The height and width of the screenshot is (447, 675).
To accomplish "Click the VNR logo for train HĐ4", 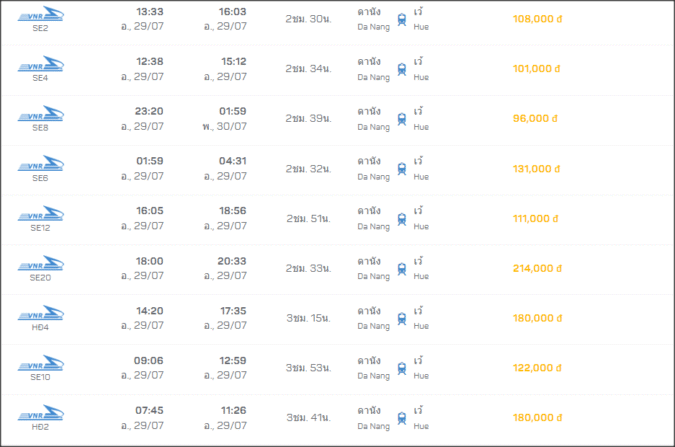I will [x=39, y=313].
